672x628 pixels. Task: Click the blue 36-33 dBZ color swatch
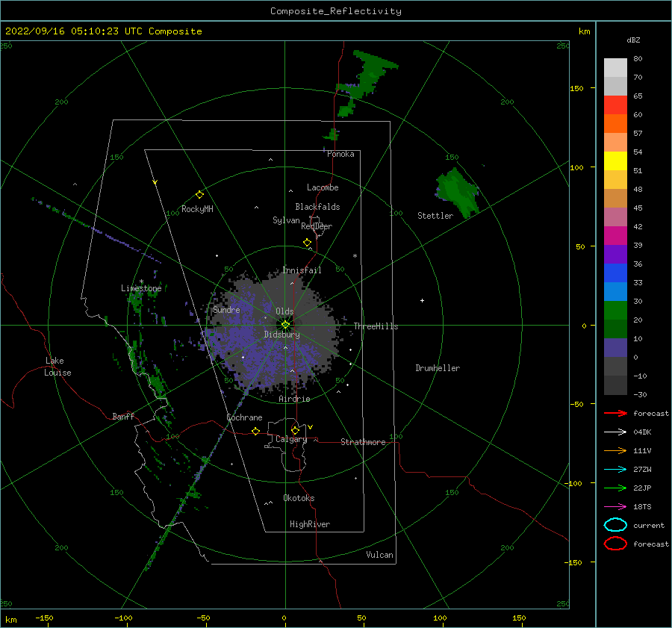coord(615,273)
